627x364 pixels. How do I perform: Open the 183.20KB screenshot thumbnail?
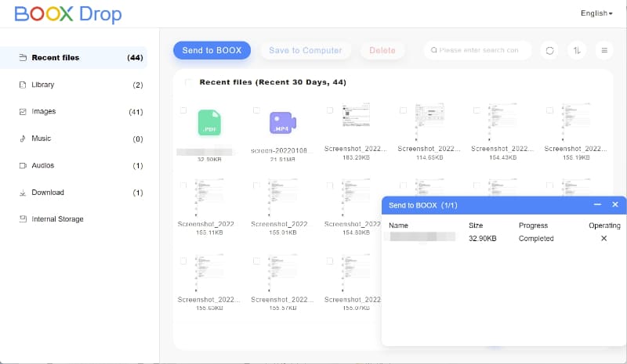click(x=356, y=115)
